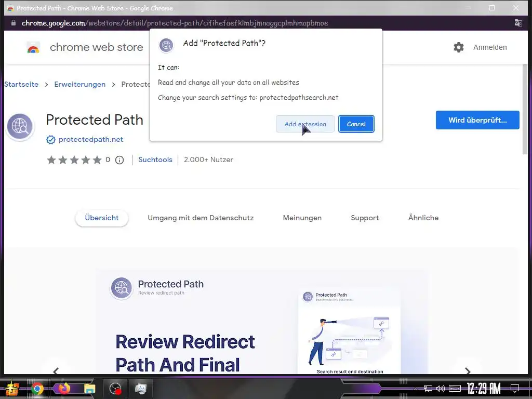Cancel the Protected Path install dialog
Viewport: 532px width, 399px height.
pos(356,124)
